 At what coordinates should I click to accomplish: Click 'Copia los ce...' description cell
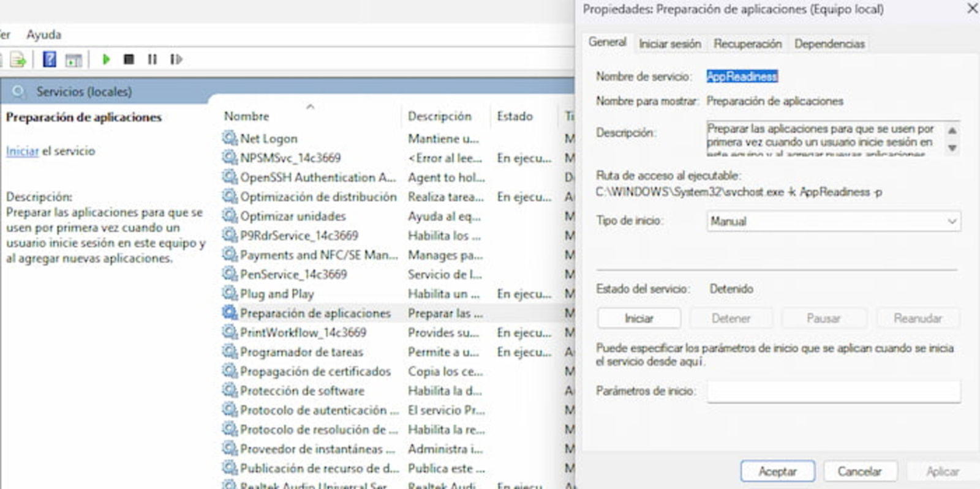[x=445, y=371]
